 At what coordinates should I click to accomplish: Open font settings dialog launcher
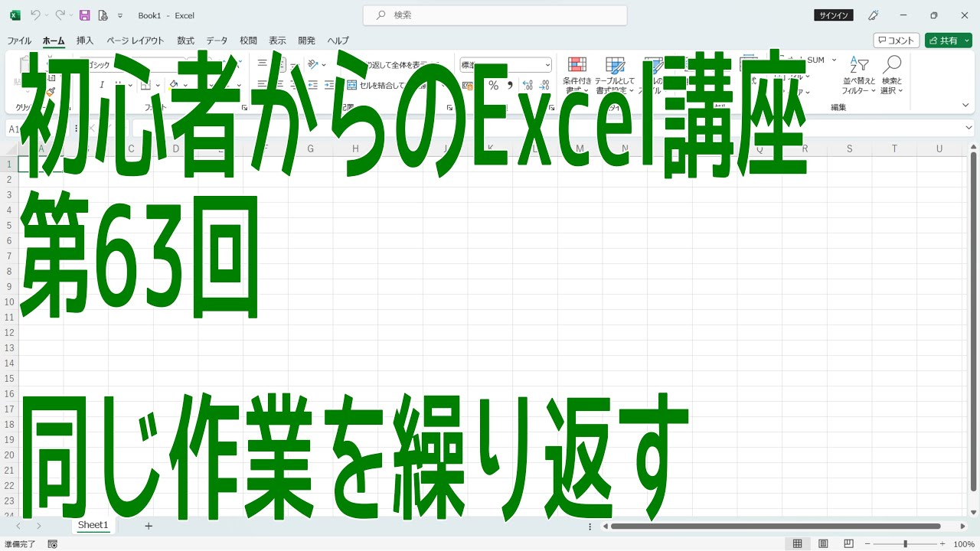click(x=244, y=108)
